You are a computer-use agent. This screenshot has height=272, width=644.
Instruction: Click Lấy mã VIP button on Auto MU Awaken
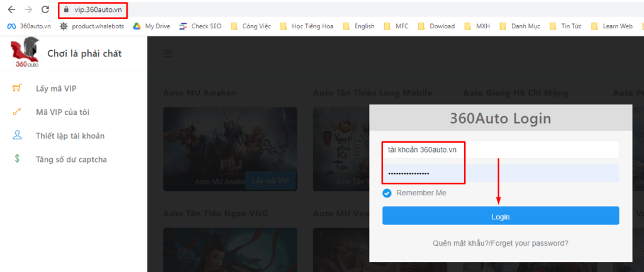coord(270,180)
